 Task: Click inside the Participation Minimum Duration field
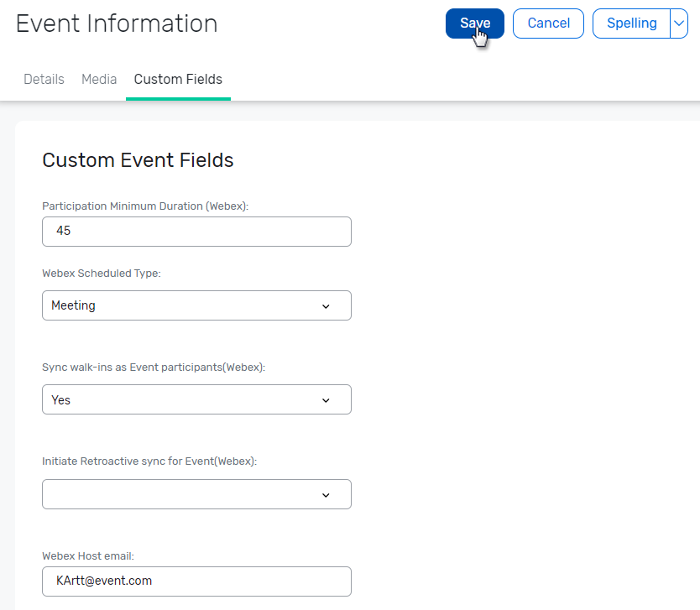pyautogui.click(x=196, y=232)
